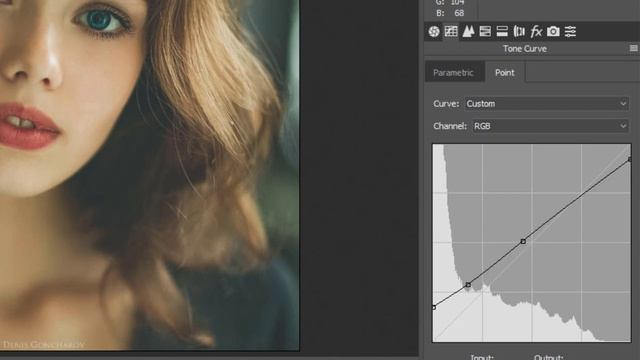
Task: Select the white endpoint at curve's right edge
Action: point(630,160)
